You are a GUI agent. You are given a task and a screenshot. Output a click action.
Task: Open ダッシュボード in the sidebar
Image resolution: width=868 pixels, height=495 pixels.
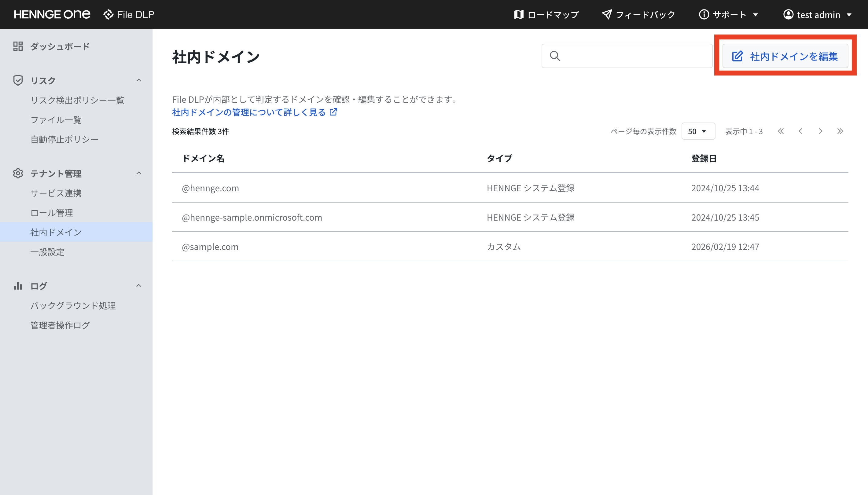[x=60, y=46]
